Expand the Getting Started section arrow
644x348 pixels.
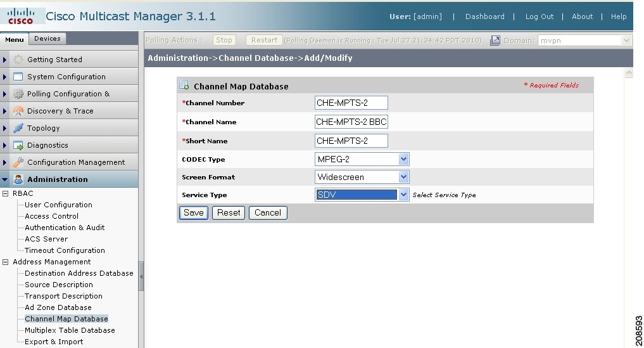coord(4,60)
